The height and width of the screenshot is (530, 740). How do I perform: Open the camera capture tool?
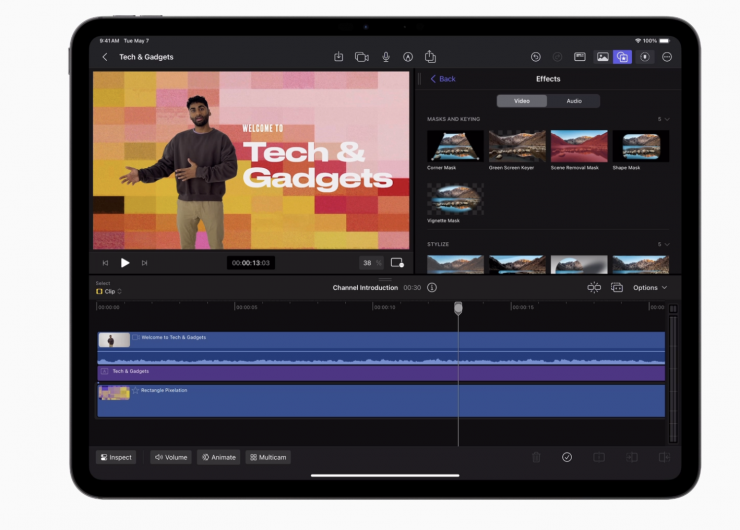pos(362,57)
